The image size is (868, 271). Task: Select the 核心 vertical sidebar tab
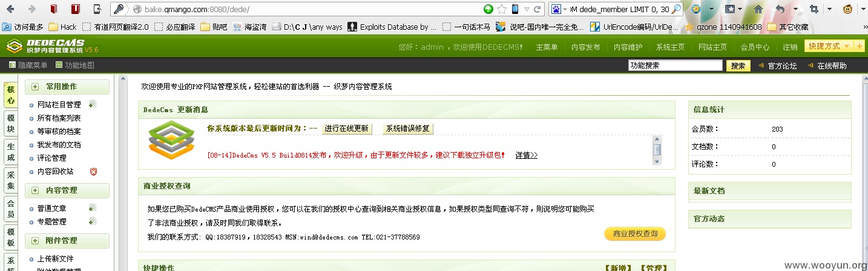coord(10,95)
